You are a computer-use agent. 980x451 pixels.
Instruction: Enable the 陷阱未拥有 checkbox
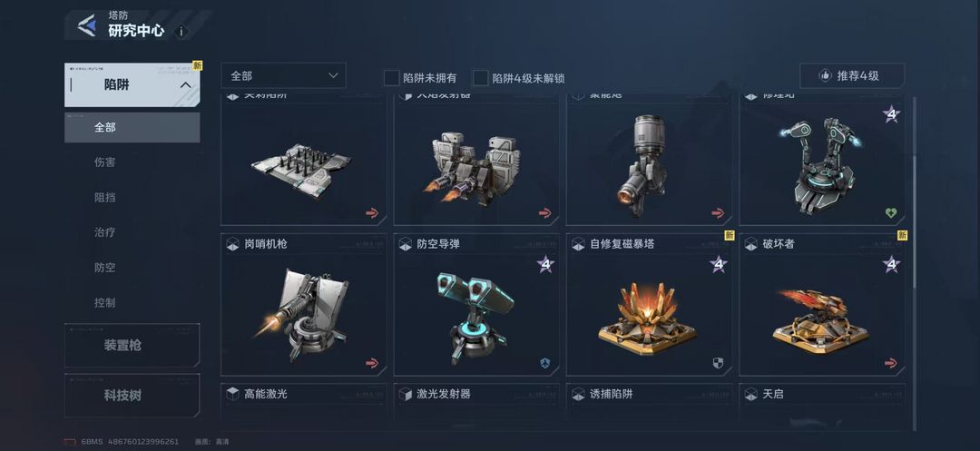click(391, 78)
